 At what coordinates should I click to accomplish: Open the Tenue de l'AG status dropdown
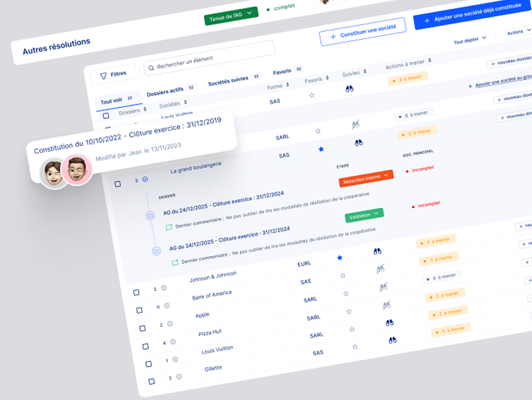click(x=231, y=15)
